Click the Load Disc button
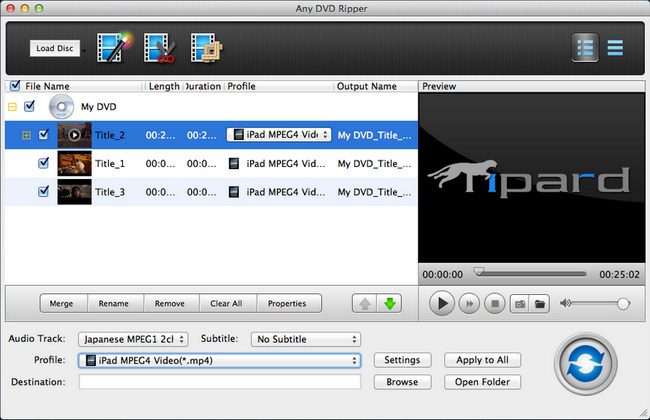This screenshot has height=420, width=650. point(55,48)
